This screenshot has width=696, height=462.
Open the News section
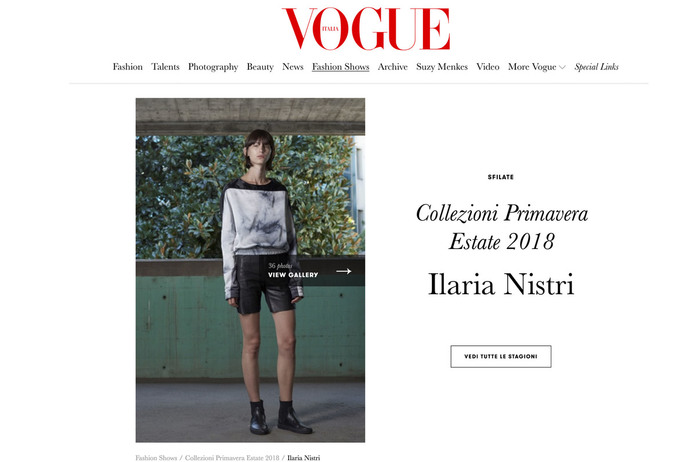[293, 67]
